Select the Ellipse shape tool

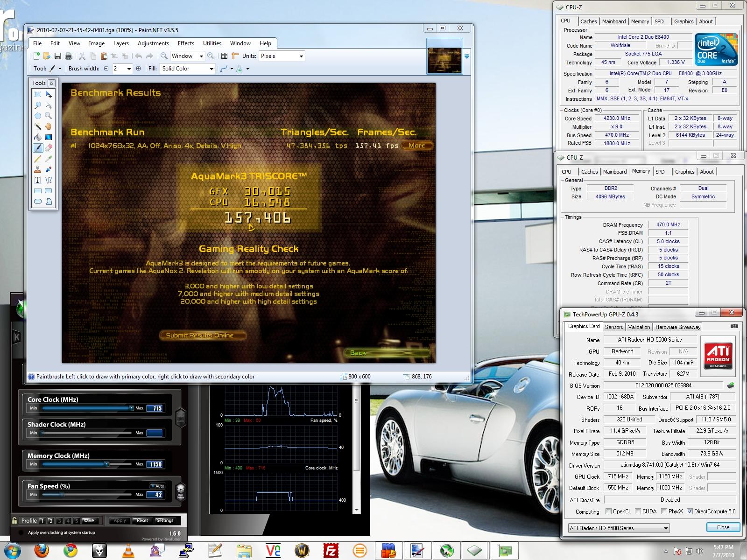tap(38, 202)
